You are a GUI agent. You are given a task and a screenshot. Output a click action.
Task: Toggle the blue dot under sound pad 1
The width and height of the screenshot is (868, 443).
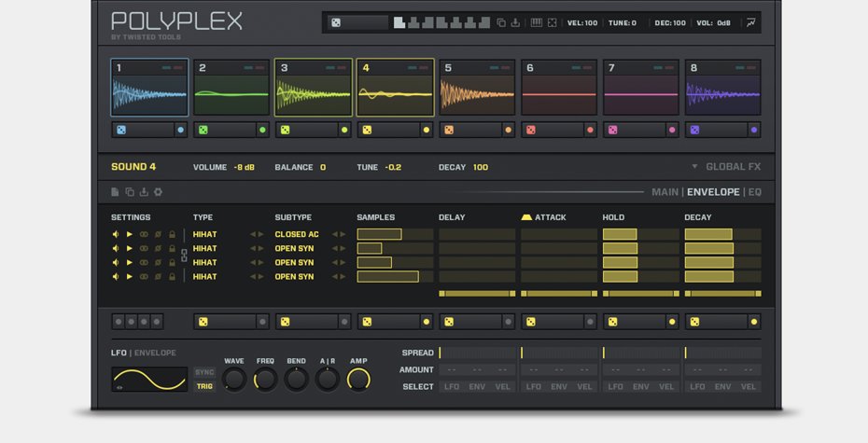pyautogui.click(x=181, y=131)
